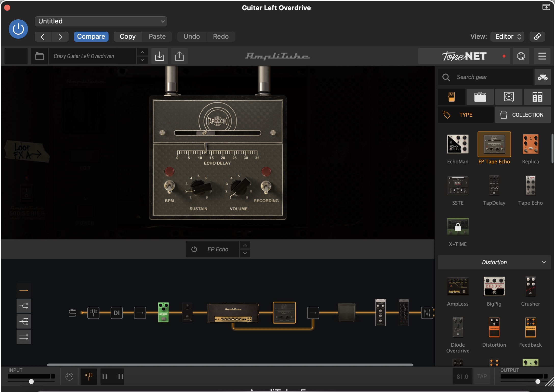Step preset up with arrow

click(142, 52)
